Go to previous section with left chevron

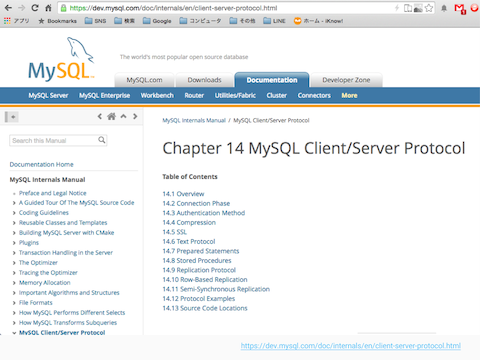coord(100,116)
